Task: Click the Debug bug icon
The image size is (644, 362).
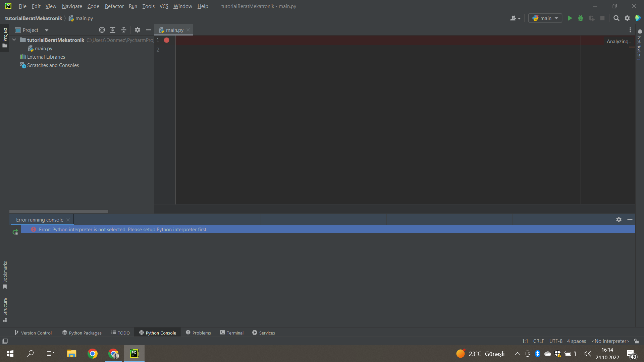Action: [x=581, y=18]
